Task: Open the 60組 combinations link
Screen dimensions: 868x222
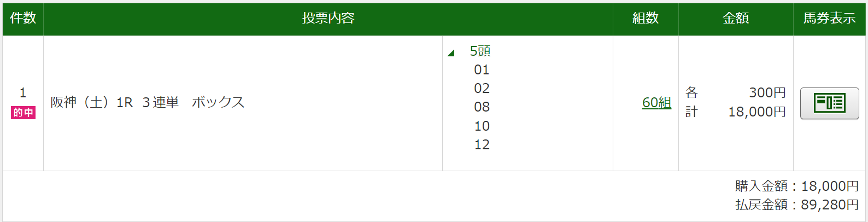Action: click(656, 102)
